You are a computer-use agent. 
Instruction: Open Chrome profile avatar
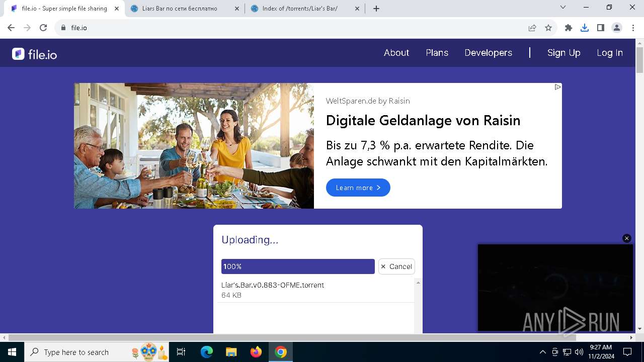(617, 28)
